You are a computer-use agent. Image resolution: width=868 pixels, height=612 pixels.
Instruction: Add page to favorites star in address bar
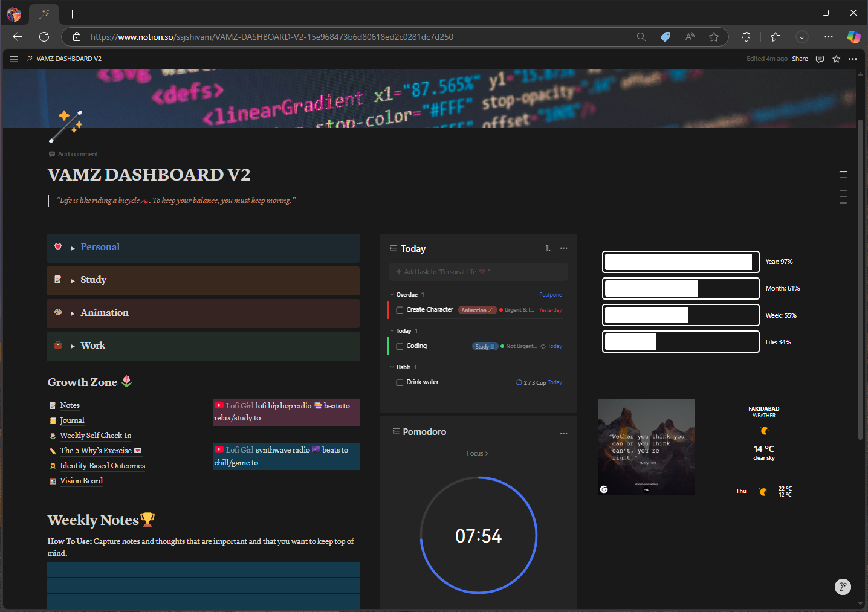point(714,37)
